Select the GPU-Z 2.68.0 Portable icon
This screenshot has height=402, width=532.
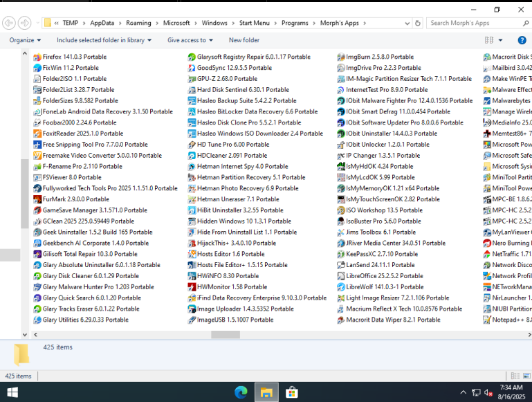point(192,79)
